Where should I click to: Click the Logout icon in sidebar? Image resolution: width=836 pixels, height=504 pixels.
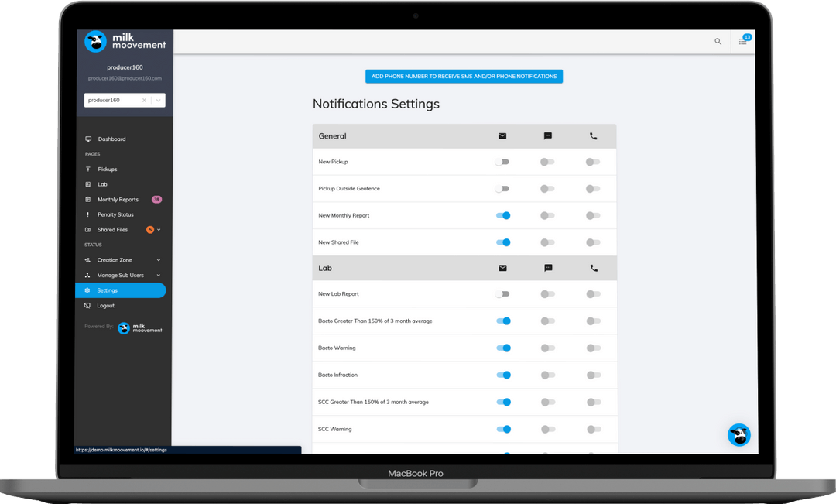[x=87, y=306]
